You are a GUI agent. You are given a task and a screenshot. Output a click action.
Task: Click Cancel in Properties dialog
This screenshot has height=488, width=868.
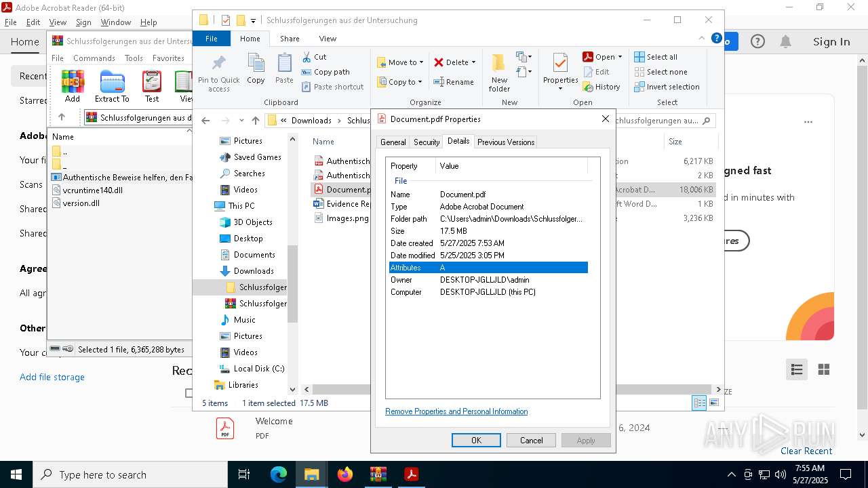click(x=531, y=441)
